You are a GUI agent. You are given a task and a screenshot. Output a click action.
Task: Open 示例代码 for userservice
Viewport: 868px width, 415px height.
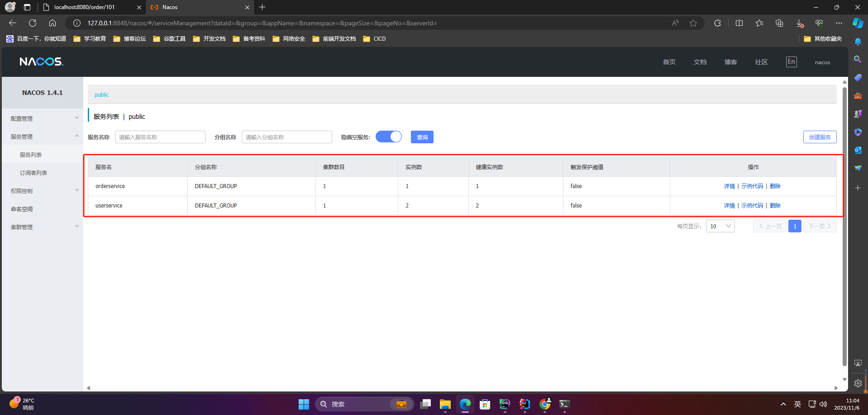(752, 206)
